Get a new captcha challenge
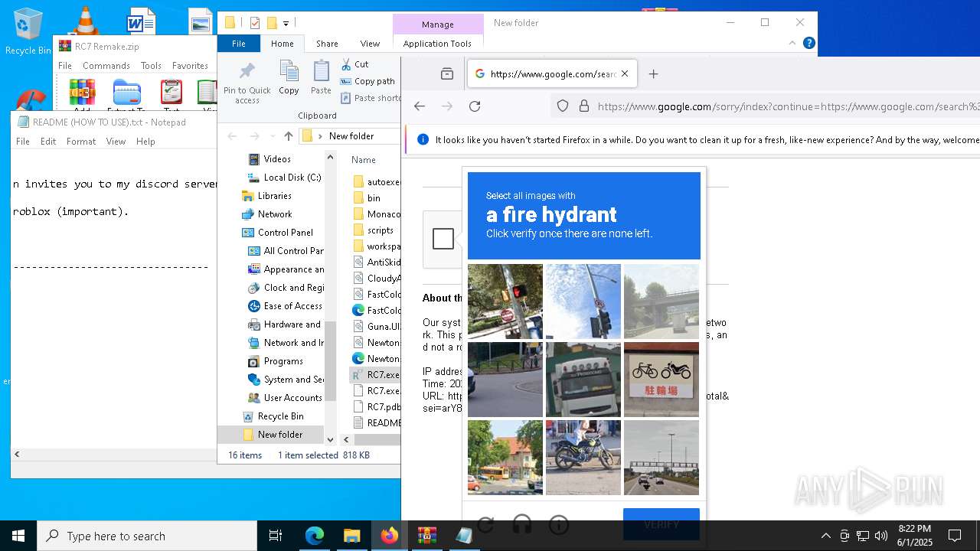The image size is (980, 551). click(x=485, y=525)
